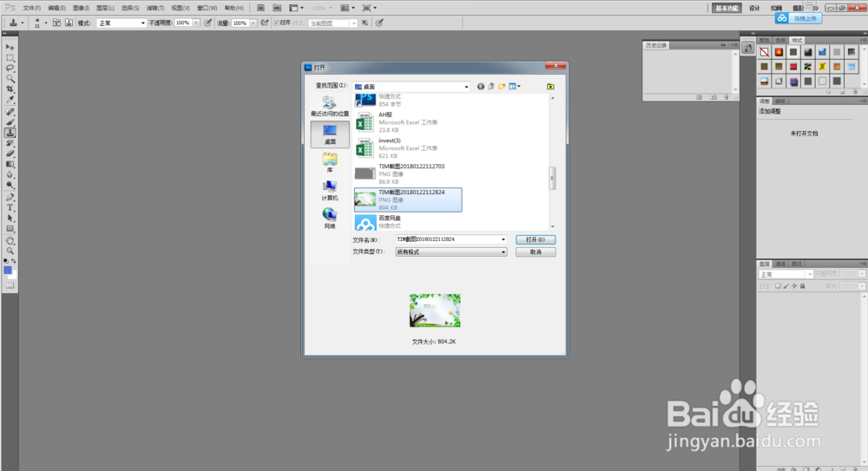Click the file name input field
The height and width of the screenshot is (471, 868).
click(447, 239)
